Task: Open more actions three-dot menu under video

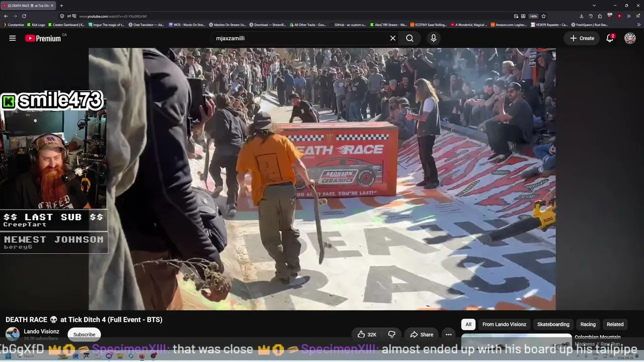Action: [448, 334]
